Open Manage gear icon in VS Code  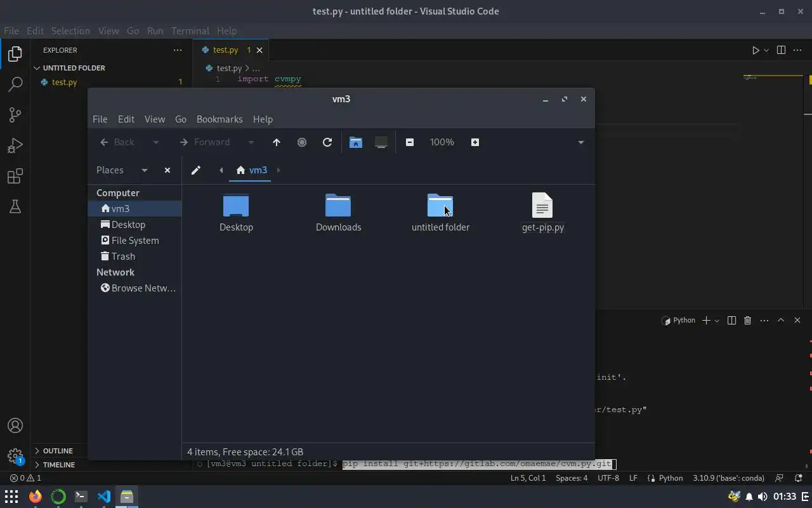[15, 456]
